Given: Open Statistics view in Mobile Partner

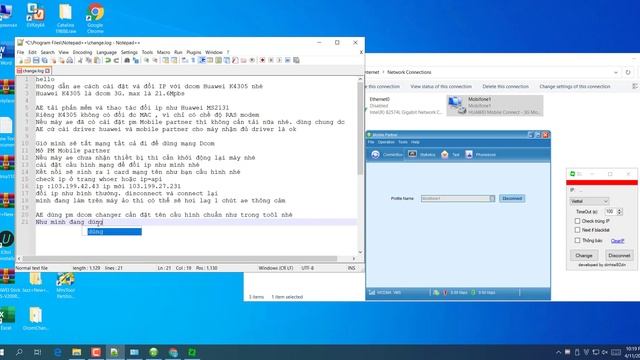Looking at the screenshot, I should pyautogui.click(x=422, y=155).
